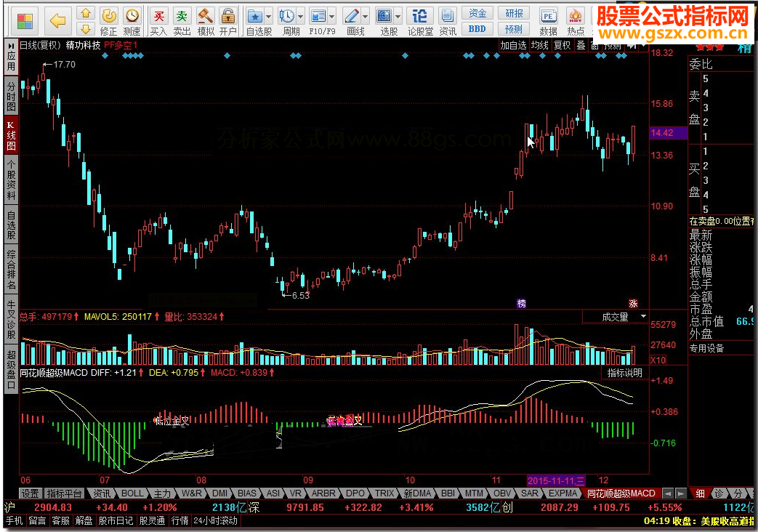
Task: Click the 资金 funds button
Action: point(477,14)
